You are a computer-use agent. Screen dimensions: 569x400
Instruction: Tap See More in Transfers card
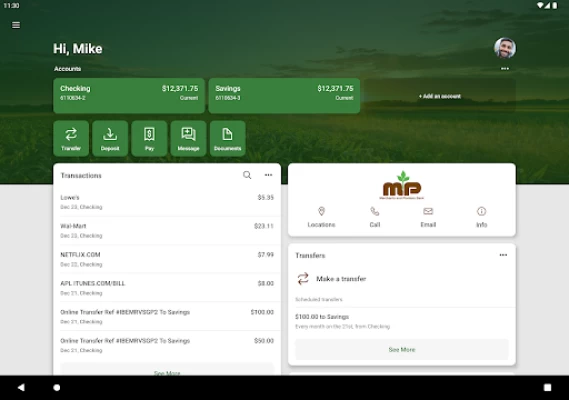pos(402,350)
